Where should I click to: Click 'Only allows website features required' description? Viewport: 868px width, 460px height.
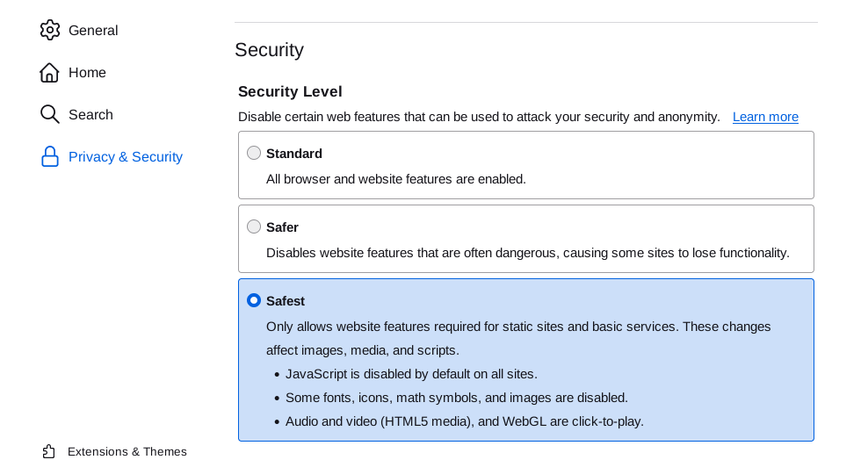(518, 338)
